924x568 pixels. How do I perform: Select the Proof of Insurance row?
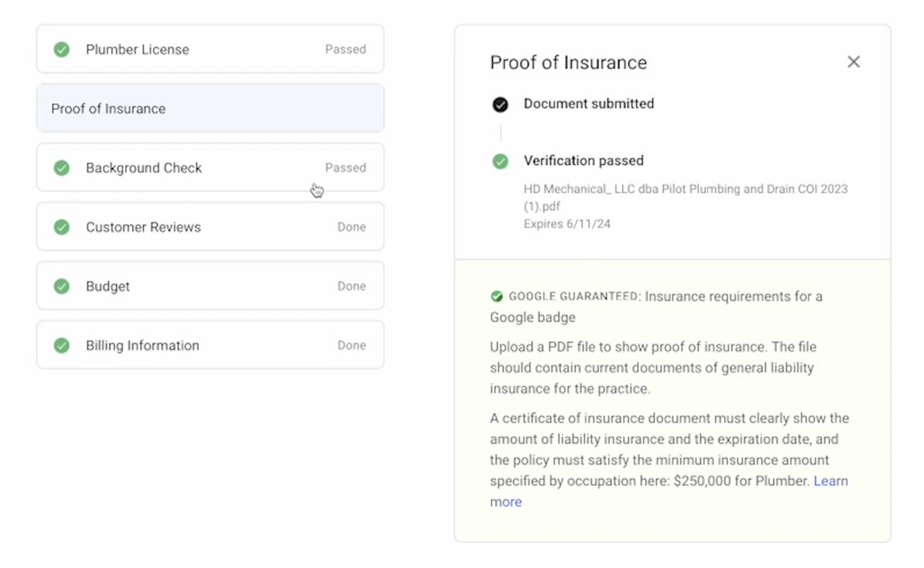(210, 108)
